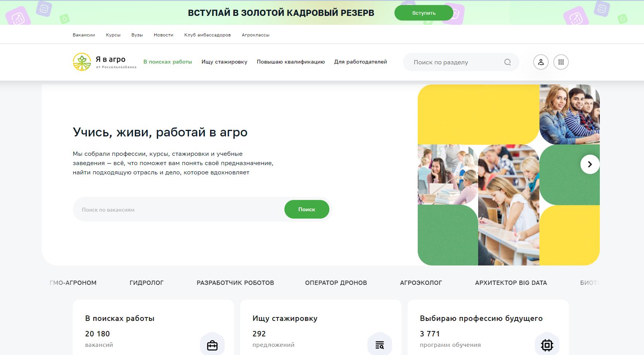Click the АГРОЭКОЛОГ profession link

pyautogui.click(x=421, y=283)
